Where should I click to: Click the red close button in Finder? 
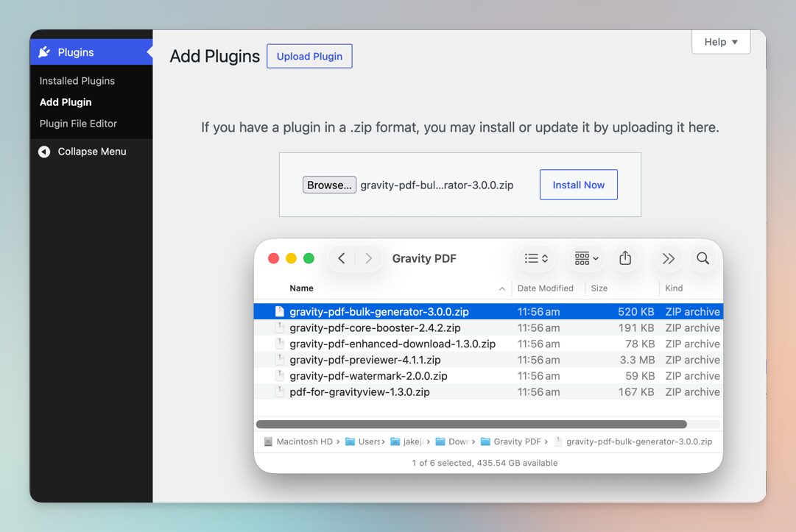pos(274,259)
